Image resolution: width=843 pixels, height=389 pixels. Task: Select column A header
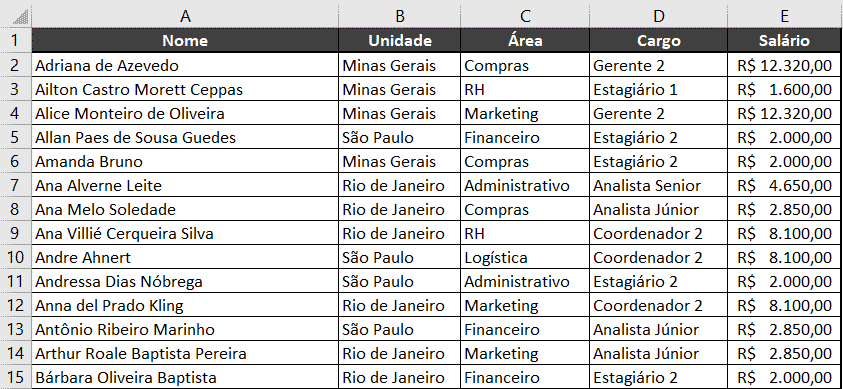click(185, 16)
